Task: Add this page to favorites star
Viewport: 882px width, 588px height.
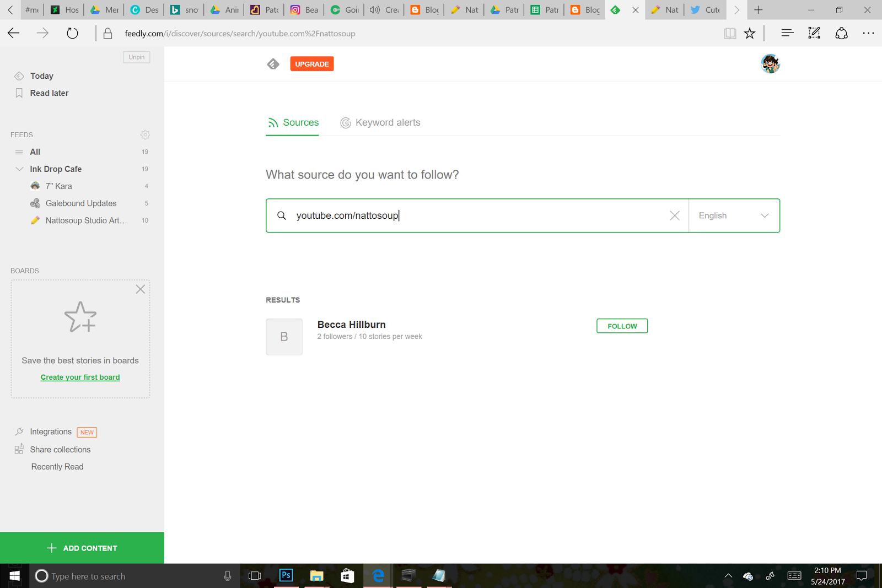Action: click(750, 33)
